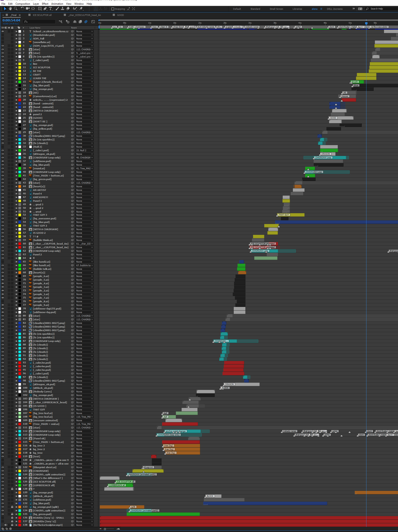The height and width of the screenshot is (532, 398).
Task: Open parent dropdown for layer 34 _cube1.psd
Action: pos(84,151)
